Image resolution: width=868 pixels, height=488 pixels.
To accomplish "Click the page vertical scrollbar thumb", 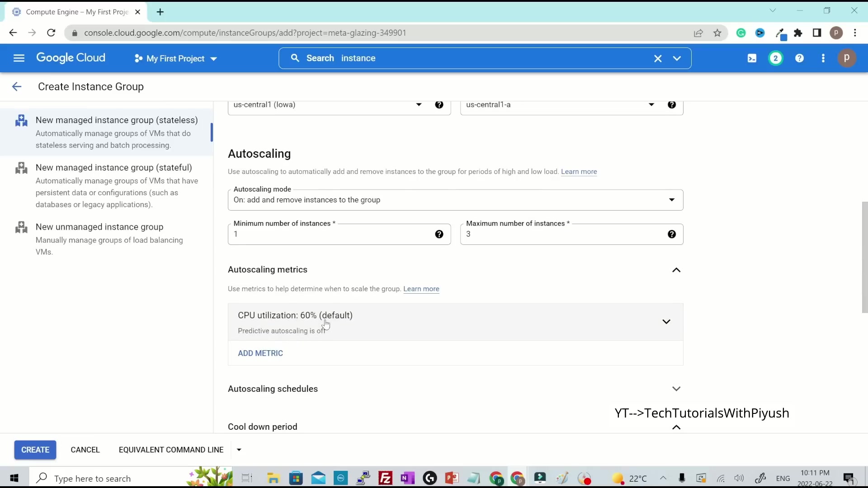I will 864,258.
